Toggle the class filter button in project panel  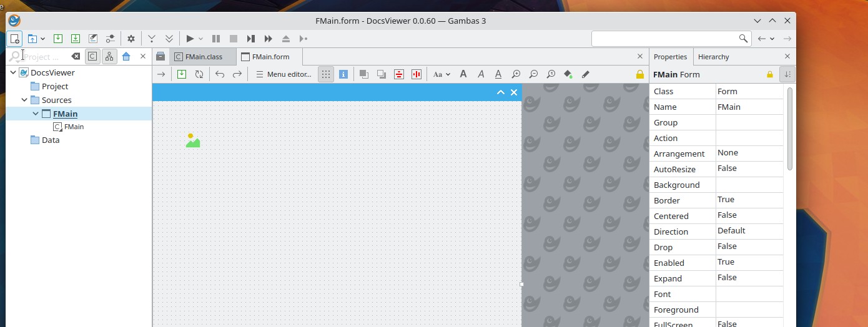92,57
